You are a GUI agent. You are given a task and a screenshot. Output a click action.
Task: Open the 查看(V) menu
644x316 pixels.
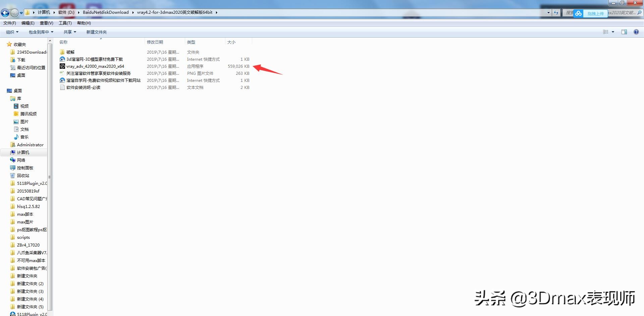[47, 23]
